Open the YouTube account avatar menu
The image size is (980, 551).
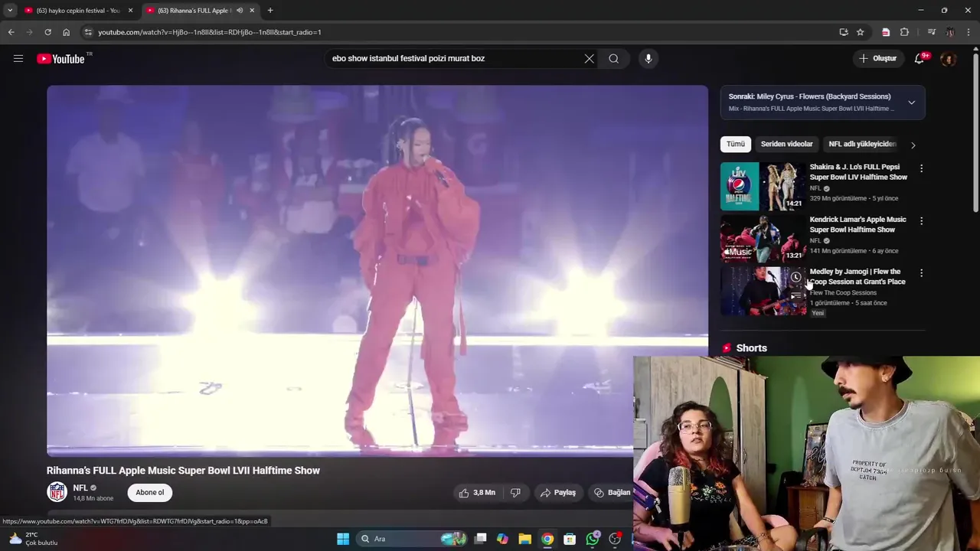949,58
